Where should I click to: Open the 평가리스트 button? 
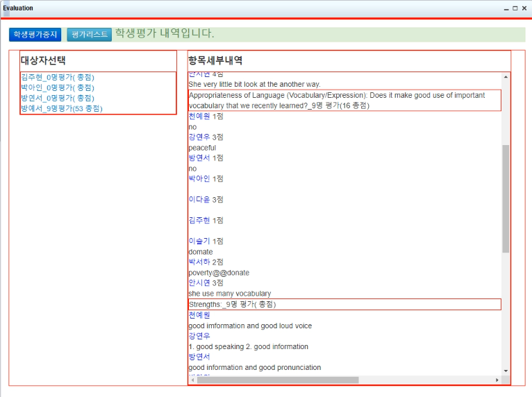[89, 35]
